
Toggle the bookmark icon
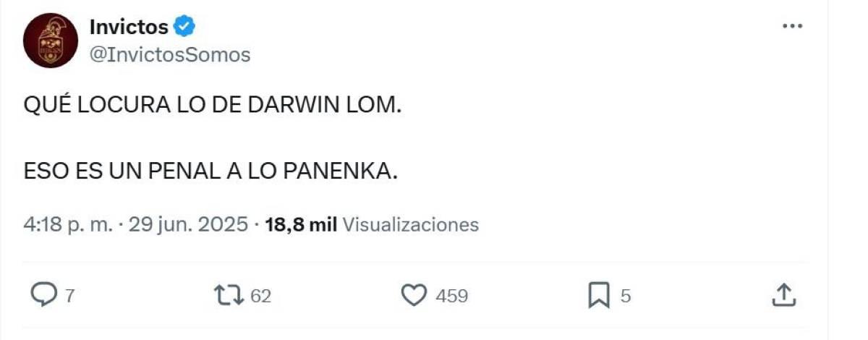pyautogui.click(x=599, y=295)
